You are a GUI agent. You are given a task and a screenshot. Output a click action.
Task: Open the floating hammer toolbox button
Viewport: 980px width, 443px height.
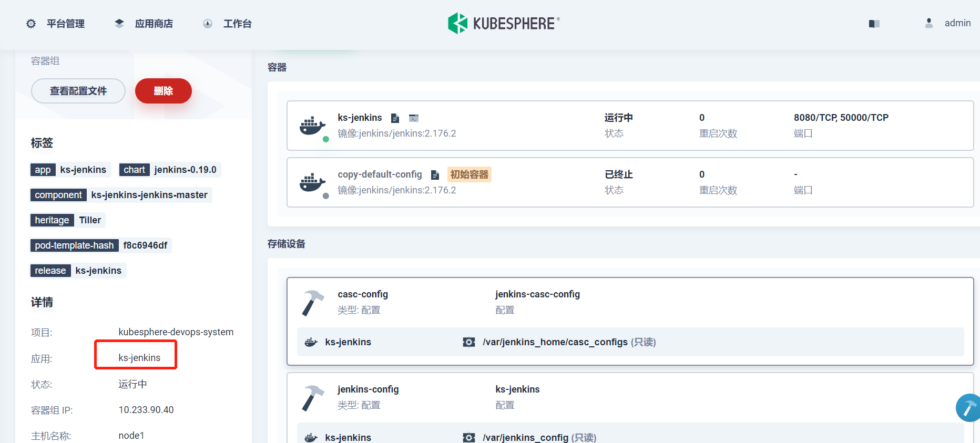coord(968,408)
